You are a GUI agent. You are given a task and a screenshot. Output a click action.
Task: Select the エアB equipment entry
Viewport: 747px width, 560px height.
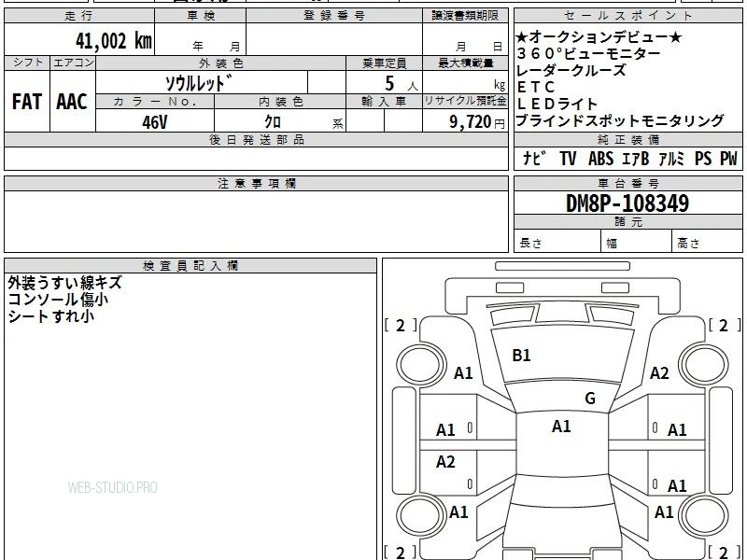(x=636, y=158)
